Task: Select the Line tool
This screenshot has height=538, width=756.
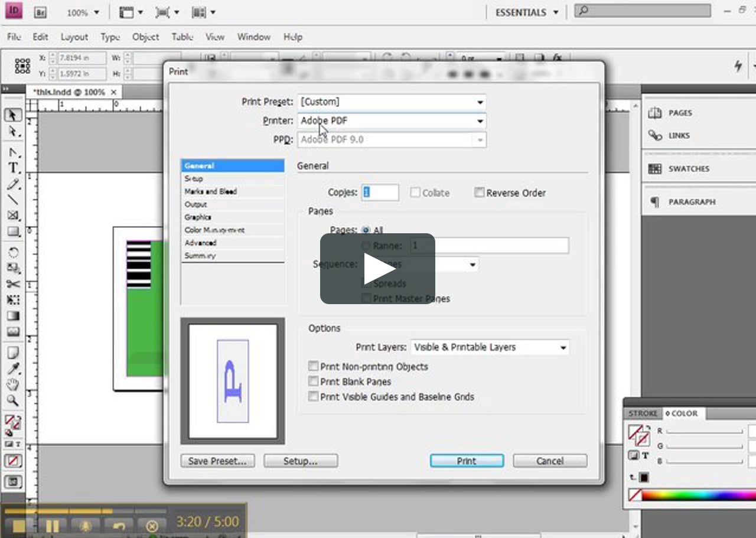Action: [13, 200]
